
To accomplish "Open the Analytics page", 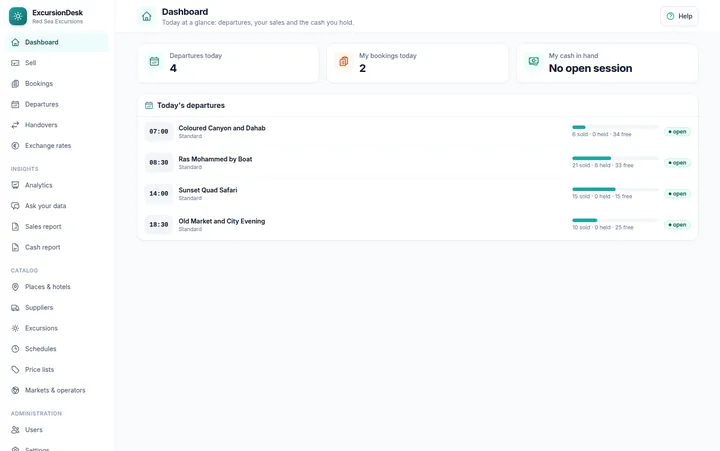I will [x=57, y=185].
